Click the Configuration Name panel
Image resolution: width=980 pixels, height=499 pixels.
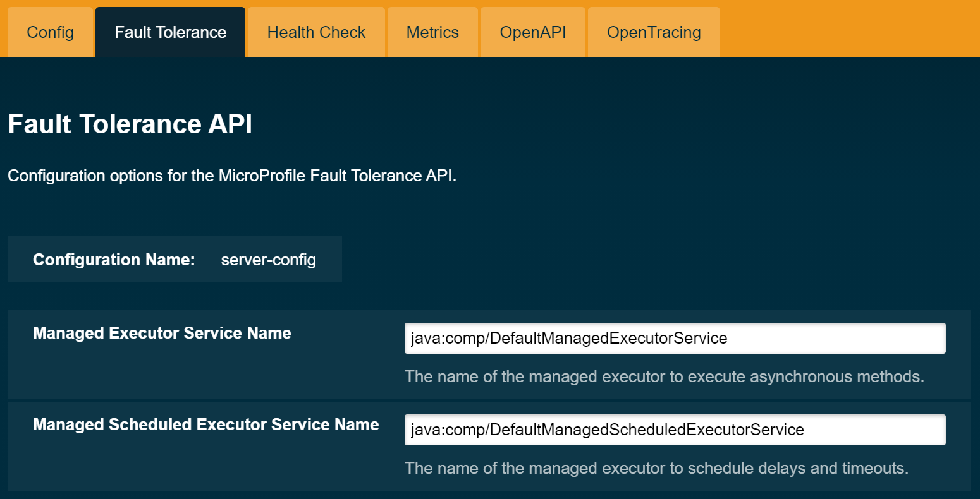(175, 259)
